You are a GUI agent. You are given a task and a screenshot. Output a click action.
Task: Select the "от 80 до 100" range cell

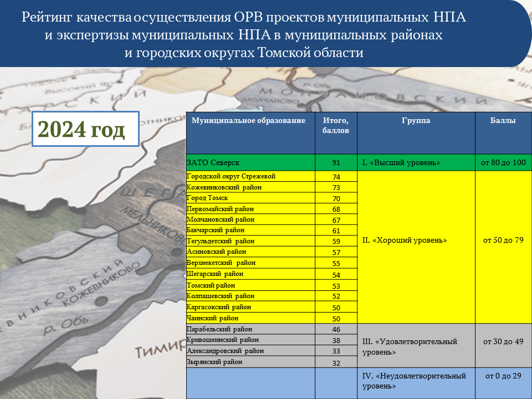pyautogui.click(x=504, y=162)
